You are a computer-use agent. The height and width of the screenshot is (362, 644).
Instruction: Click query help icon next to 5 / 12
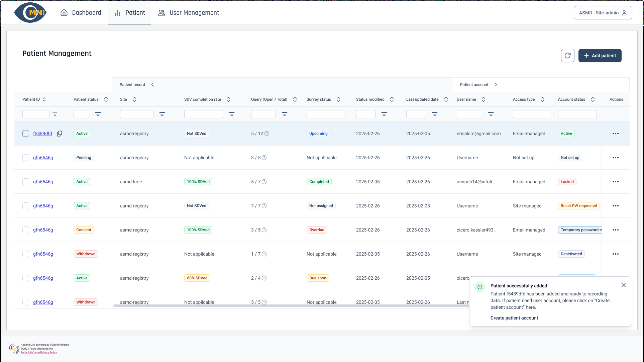coord(267,133)
